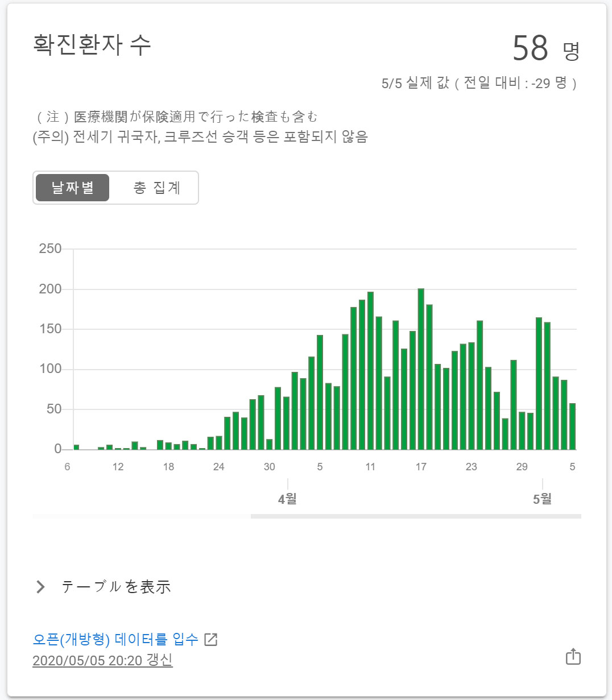Viewport: 612px width, 700px height.
Task: Click the external-link icon beside the open data link
Action: tap(211, 640)
